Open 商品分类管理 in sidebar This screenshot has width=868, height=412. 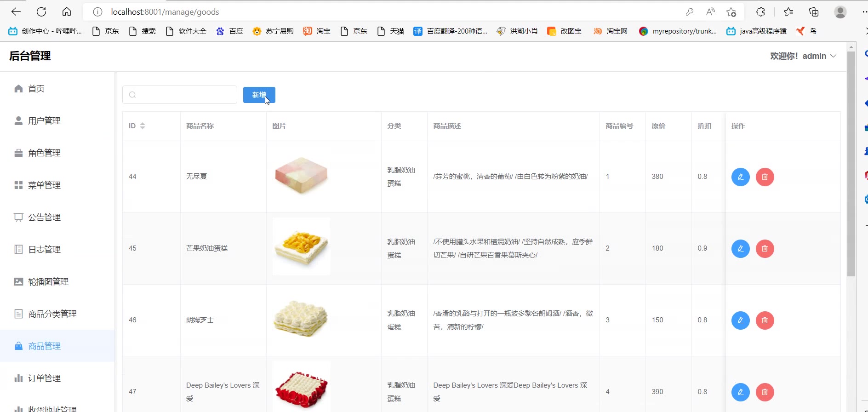coord(57,314)
